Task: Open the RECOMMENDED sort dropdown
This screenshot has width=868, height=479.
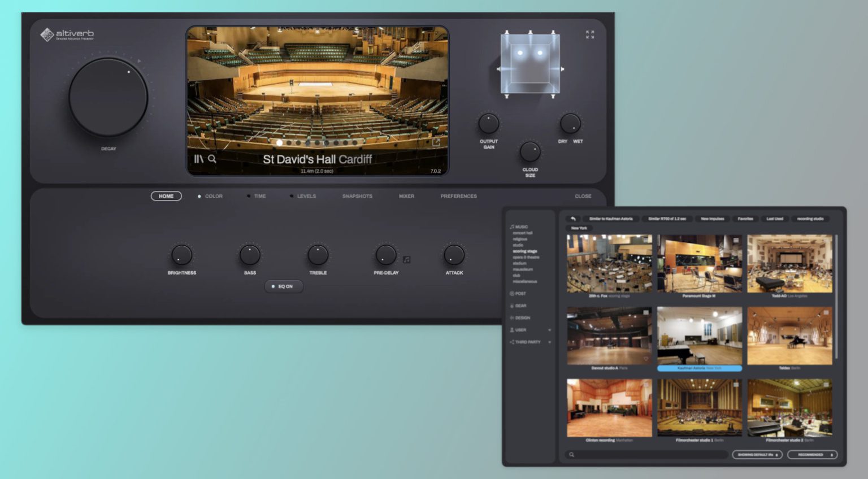Action: coord(813,454)
